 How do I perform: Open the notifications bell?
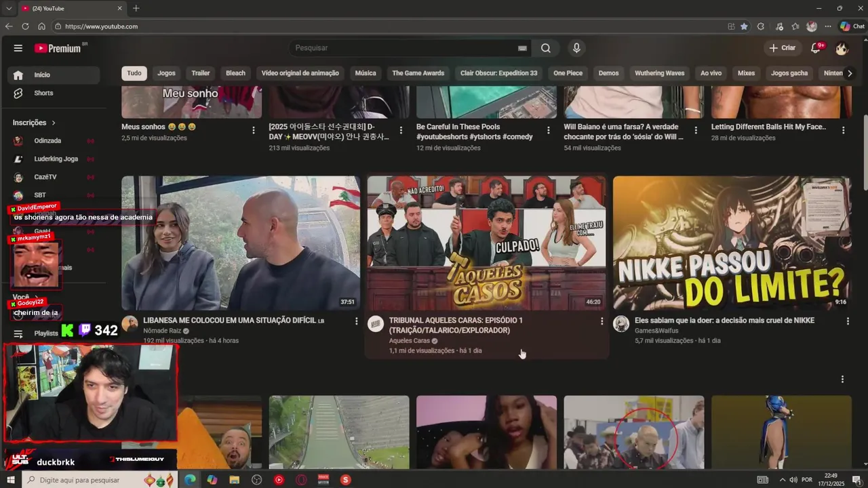point(816,48)
